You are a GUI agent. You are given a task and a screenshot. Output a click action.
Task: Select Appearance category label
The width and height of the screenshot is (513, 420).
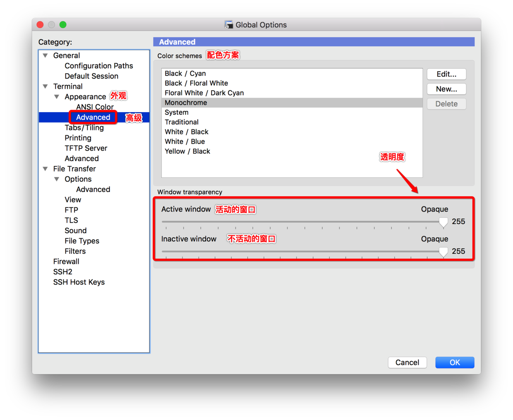pyautogui.click(x=85, y=97)
